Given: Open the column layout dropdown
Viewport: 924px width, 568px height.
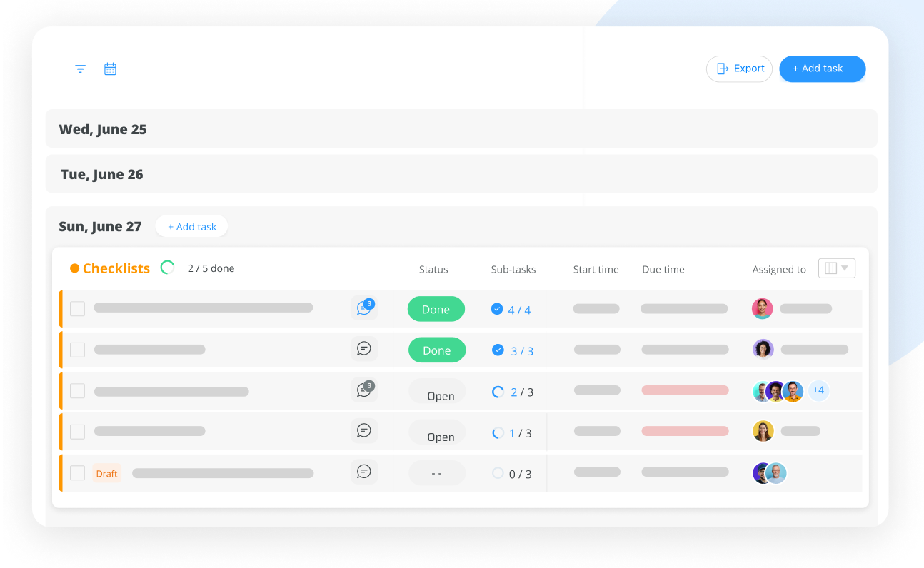Looking at the screenshot, I should [837, 268].
